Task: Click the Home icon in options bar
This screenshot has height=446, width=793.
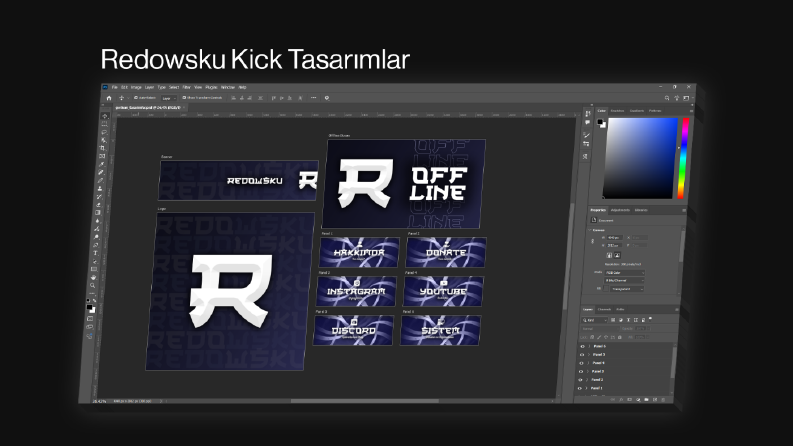Action: 109,98
